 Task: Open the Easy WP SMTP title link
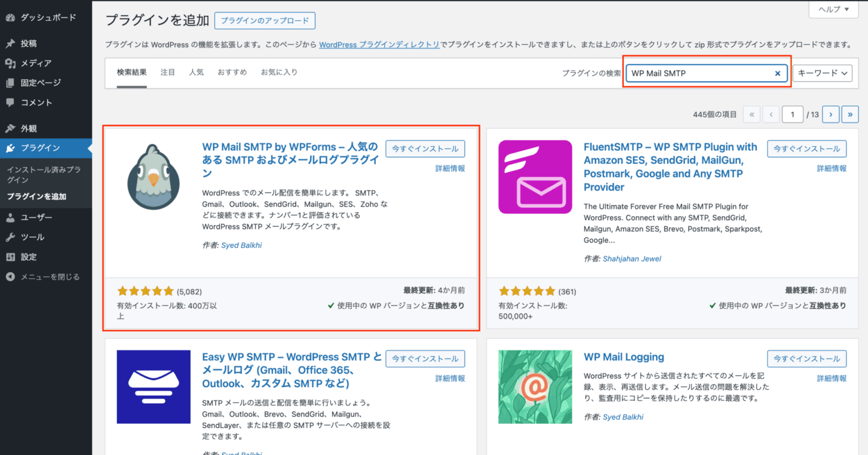(292, 370)
